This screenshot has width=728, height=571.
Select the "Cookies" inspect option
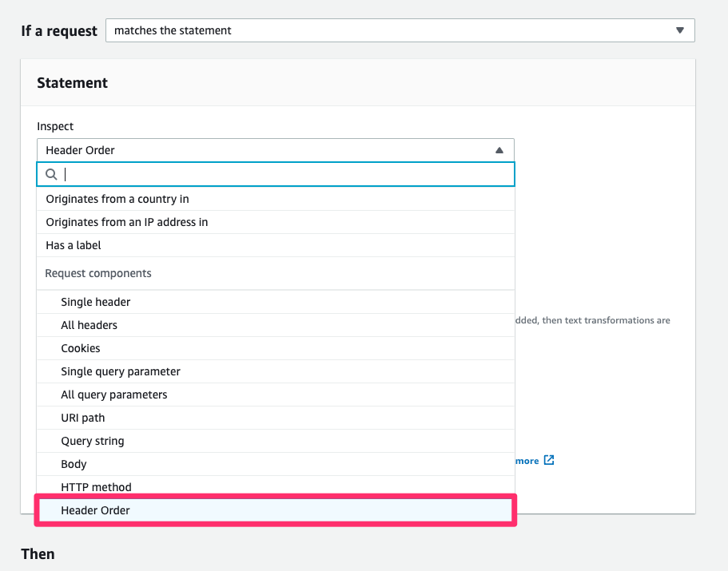(x=81, y=347)
